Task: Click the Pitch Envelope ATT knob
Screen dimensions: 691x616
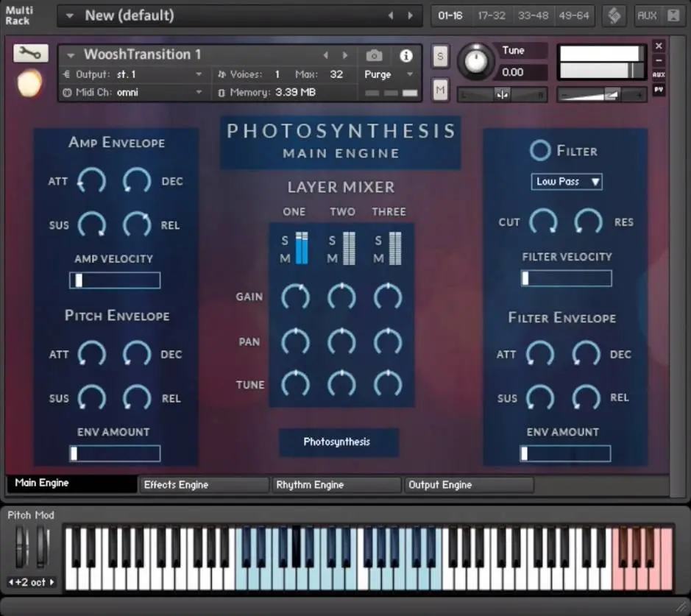Action: click(92, 354)
